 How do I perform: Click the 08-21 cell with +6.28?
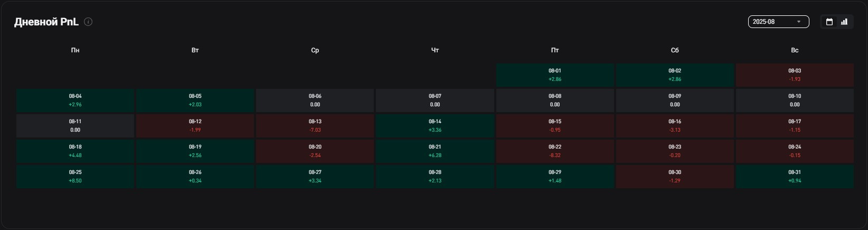[435, 151]
